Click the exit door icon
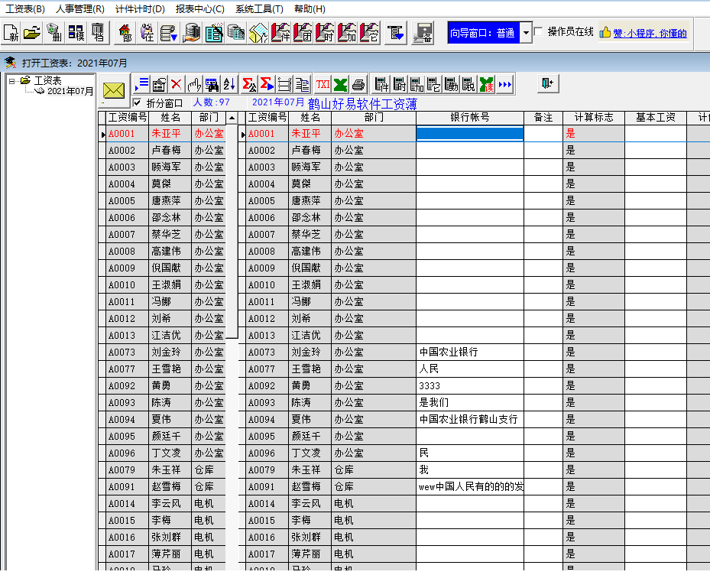Screen dimensions: 710x588 pos(548,83)
